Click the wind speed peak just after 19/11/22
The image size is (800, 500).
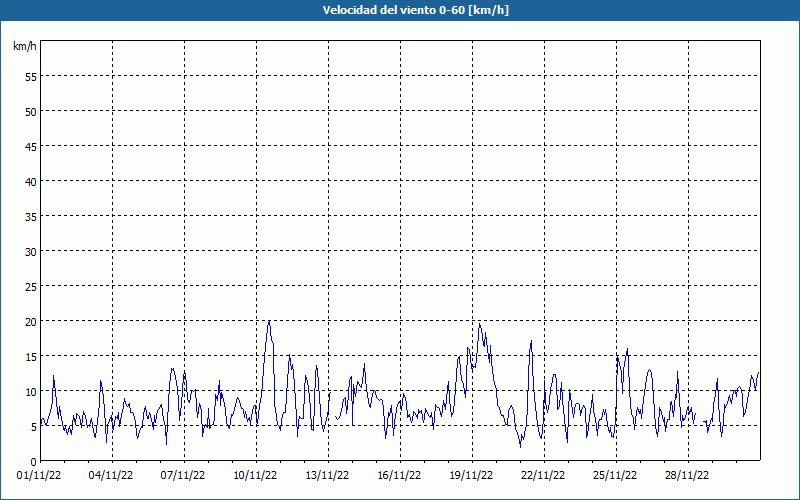click(x=479, y=324)
